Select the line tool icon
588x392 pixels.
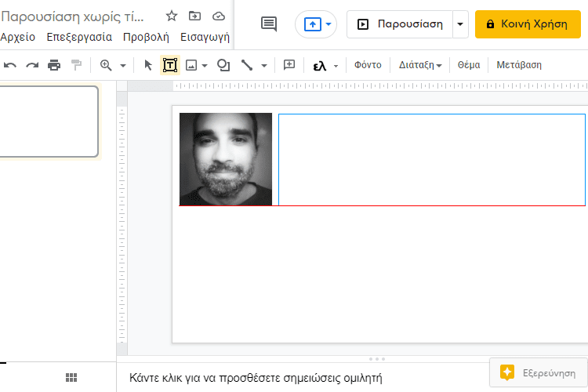pyautogui.click(x=246, y=65)
